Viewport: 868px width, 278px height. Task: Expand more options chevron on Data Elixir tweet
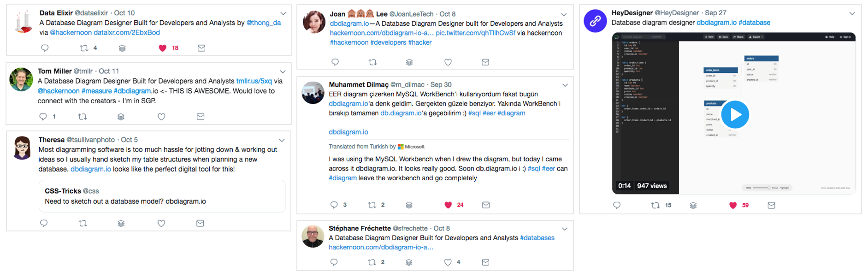(x=283, y=13)
